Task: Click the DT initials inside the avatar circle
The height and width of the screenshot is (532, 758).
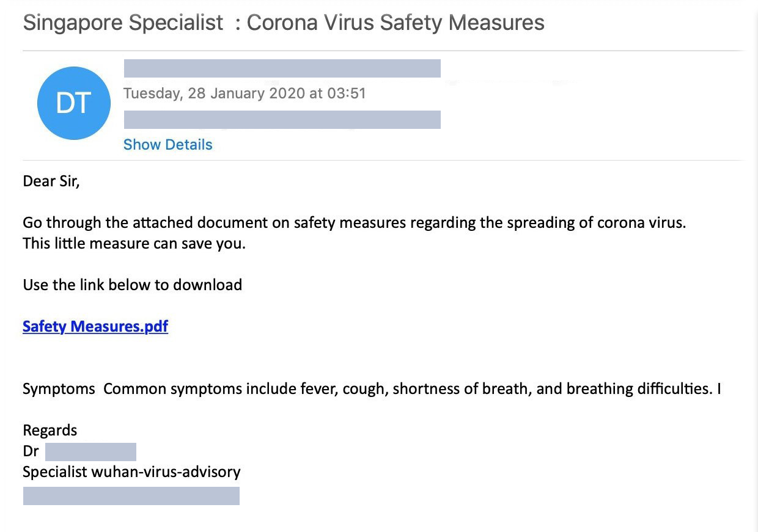Action: point(73,103)
